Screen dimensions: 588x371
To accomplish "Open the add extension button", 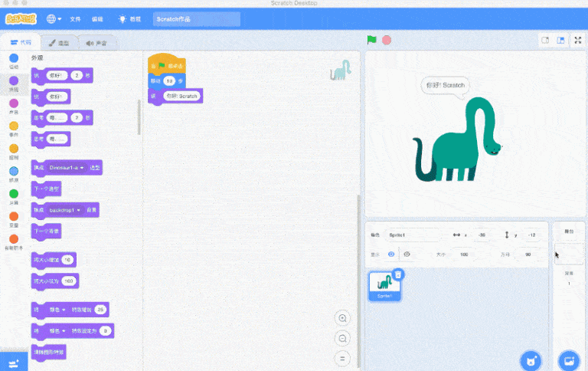I will (13, 361).
